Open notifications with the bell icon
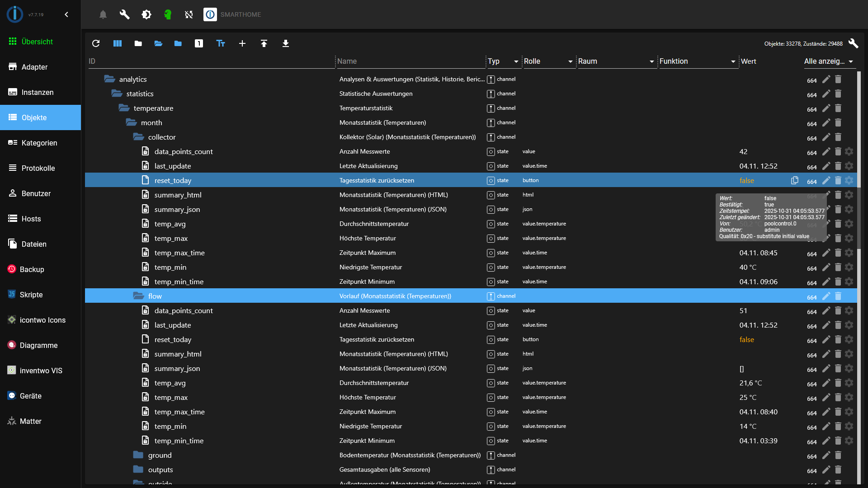 click(x=103, y=14)
